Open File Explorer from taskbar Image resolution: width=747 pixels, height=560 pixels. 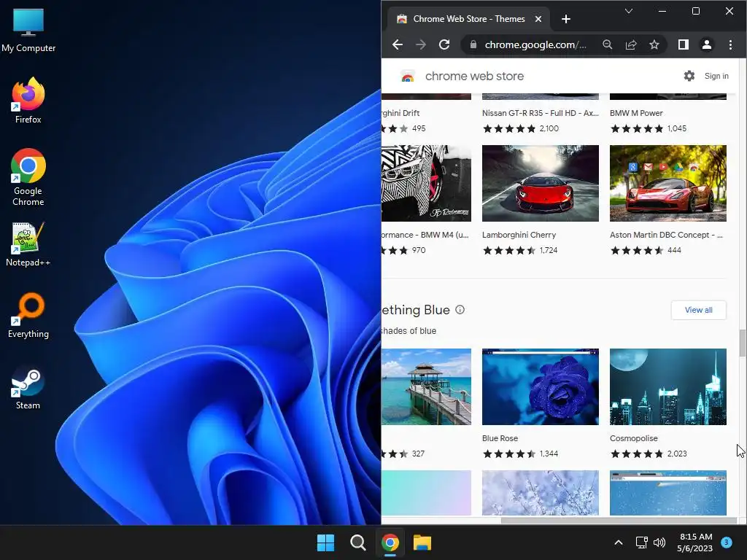pos(422,542)
